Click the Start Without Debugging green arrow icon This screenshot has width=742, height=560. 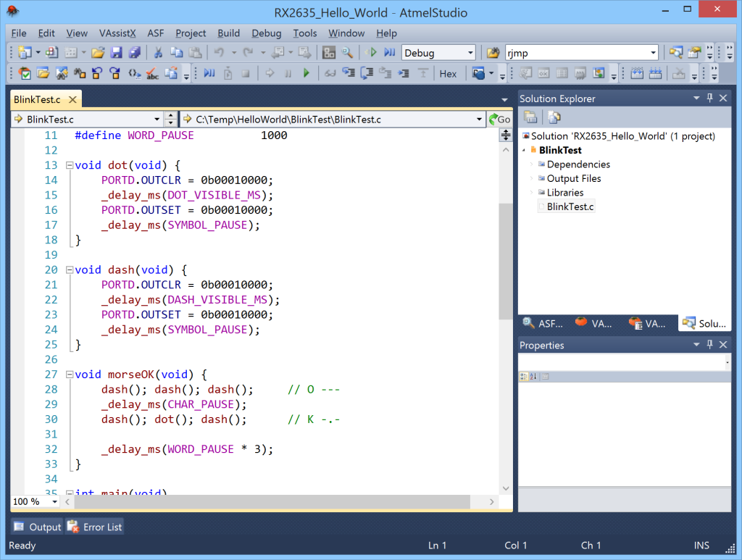[x=372, y=52]
